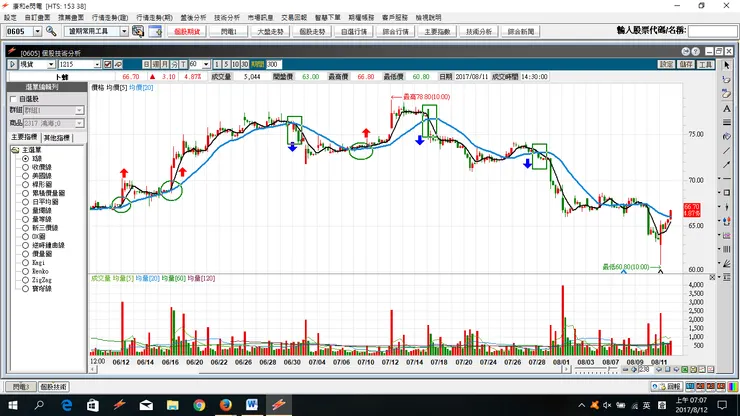This screenshot has width=740, height=416.
Task: Select the arrow pointer drawing tool
Action: (x=726, y=65)
